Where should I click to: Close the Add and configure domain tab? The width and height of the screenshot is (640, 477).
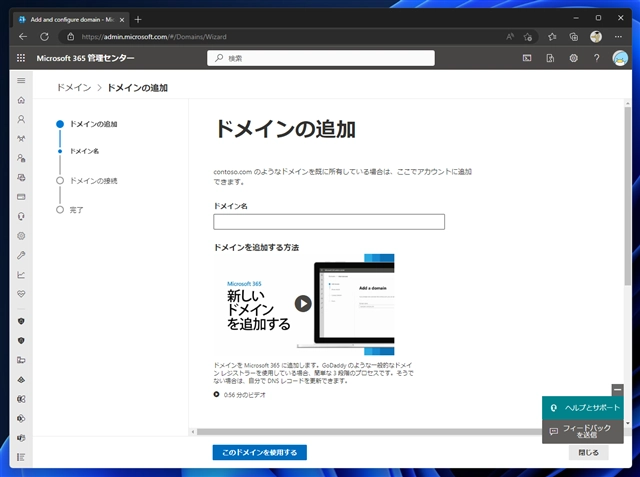click(x=122, y=20)
